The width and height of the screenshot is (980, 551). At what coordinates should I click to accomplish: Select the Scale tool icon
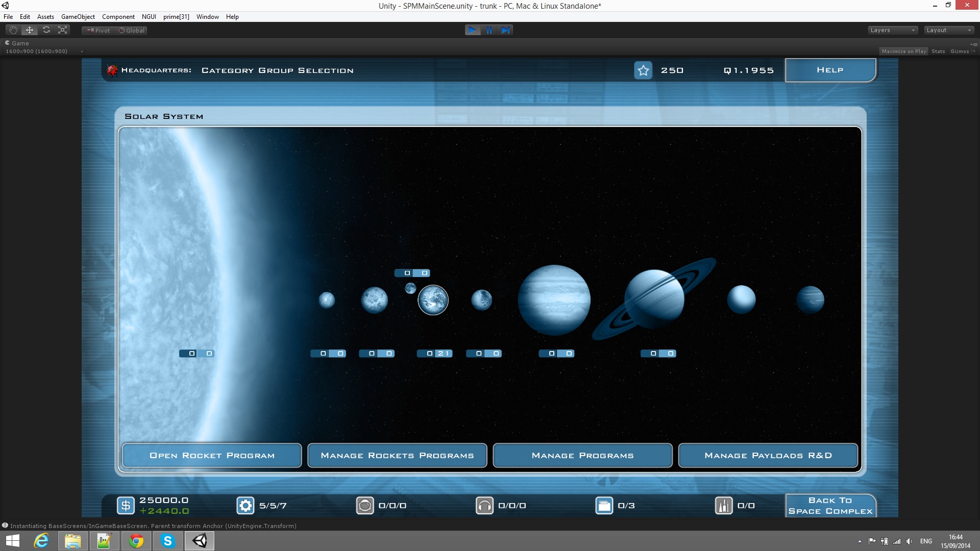(x=63, y=30)
